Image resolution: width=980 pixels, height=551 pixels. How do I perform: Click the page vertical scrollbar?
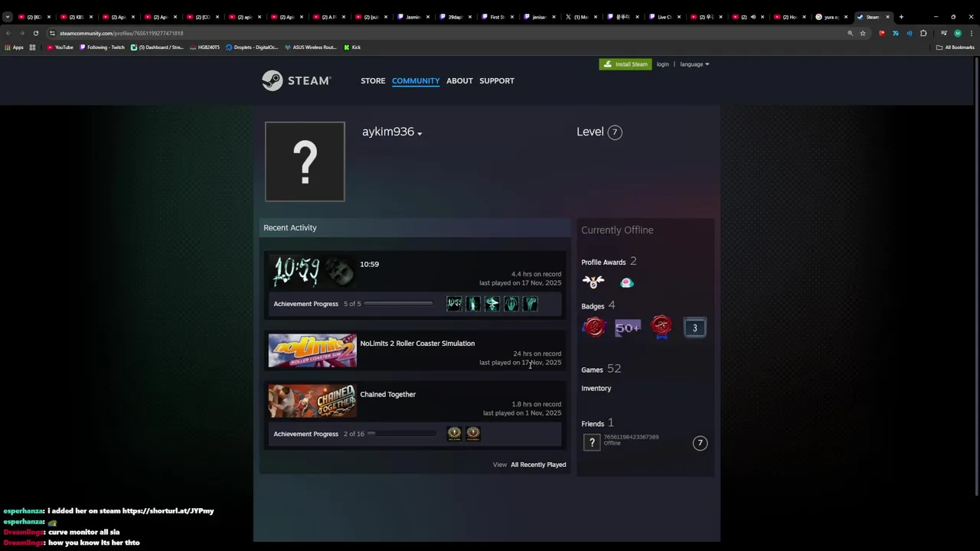(977, 275)
